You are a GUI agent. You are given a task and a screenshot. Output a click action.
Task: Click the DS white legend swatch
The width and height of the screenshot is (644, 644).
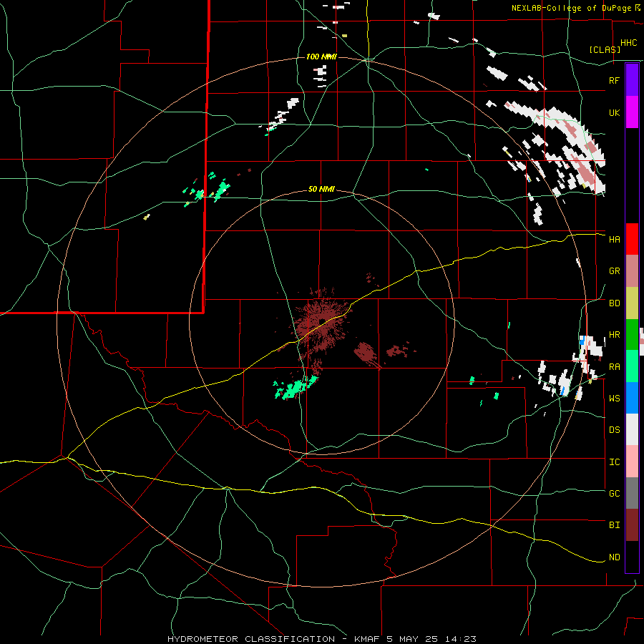click(x=632, y=429)
